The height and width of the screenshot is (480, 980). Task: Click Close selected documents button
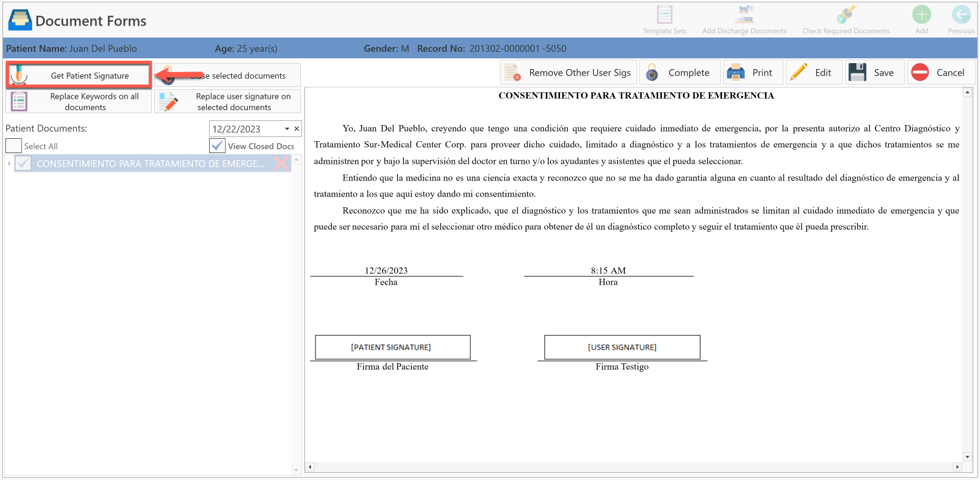tap(228, 76)
